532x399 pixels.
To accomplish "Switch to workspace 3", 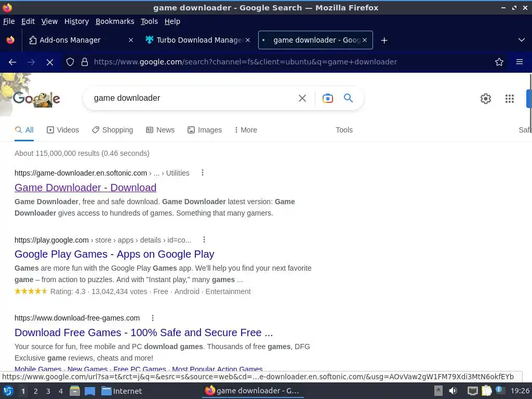I will 48,391.
